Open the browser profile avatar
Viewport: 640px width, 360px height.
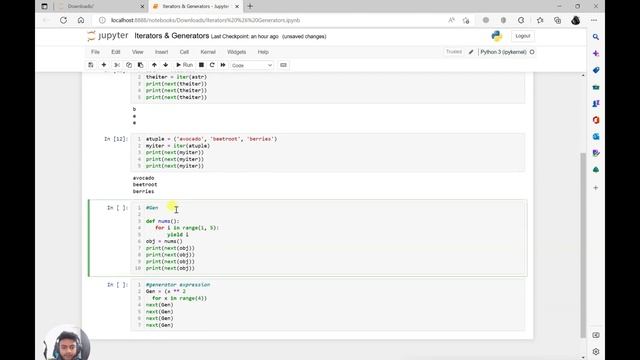click(576, 20)
